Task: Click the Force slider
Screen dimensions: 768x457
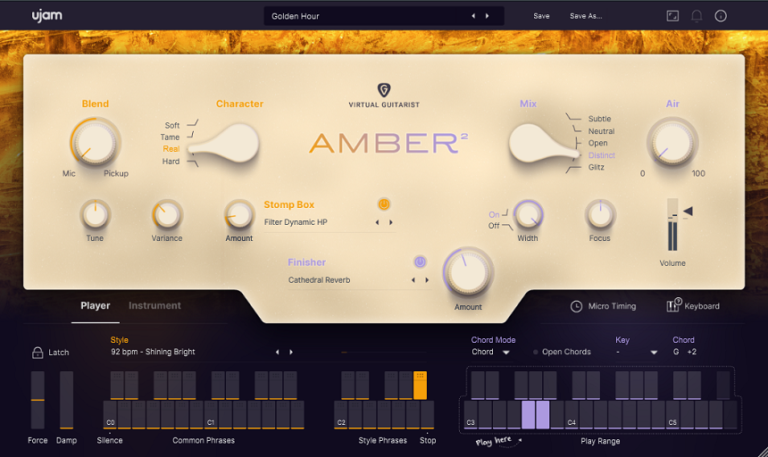Action: click(38, 400)
